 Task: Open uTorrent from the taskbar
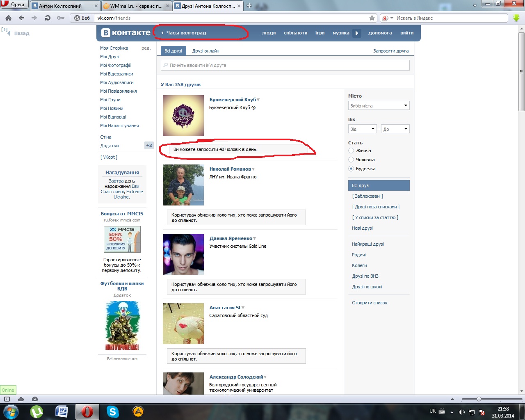tap(37, 411)
